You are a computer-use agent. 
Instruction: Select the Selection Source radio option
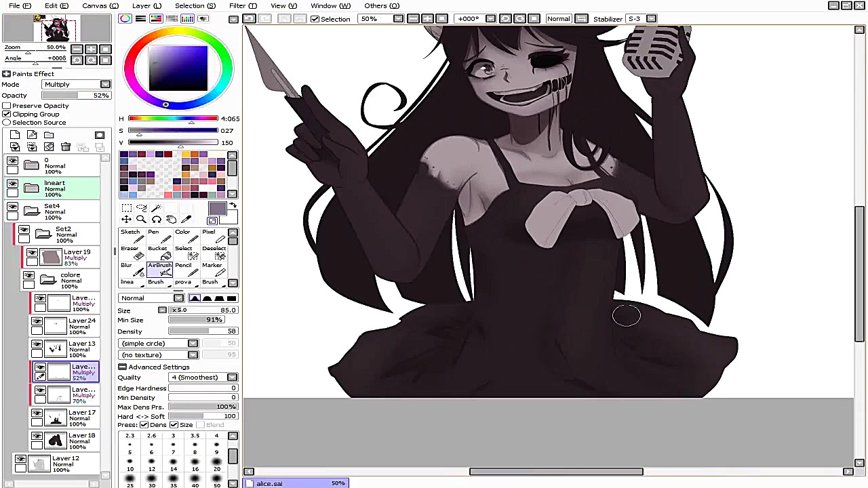[x=7, y=123]
